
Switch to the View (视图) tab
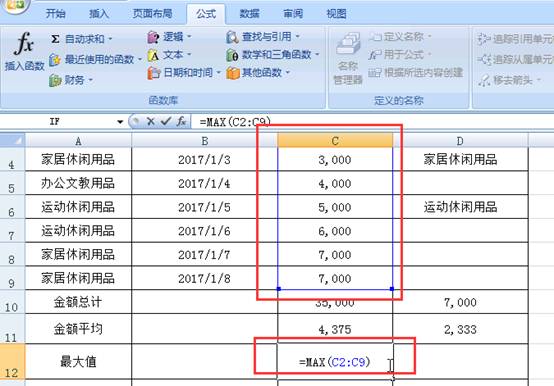pyautogui.click(x=336, y=14)
